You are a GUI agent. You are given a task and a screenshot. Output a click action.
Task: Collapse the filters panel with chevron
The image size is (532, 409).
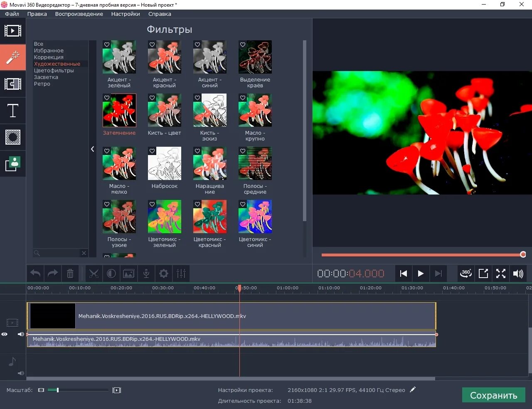click(x=92, y=149)
